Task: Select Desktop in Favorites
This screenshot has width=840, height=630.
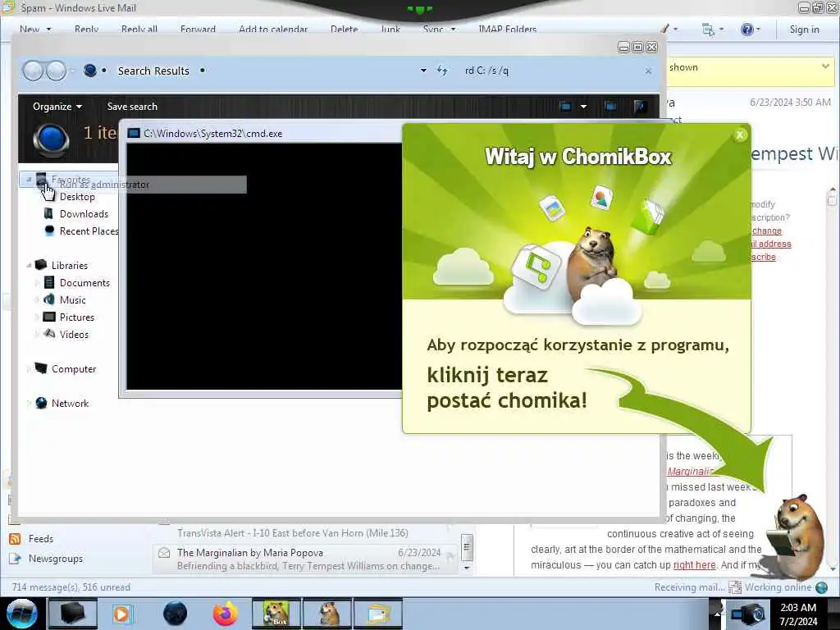Action: (x=76, y=197)
